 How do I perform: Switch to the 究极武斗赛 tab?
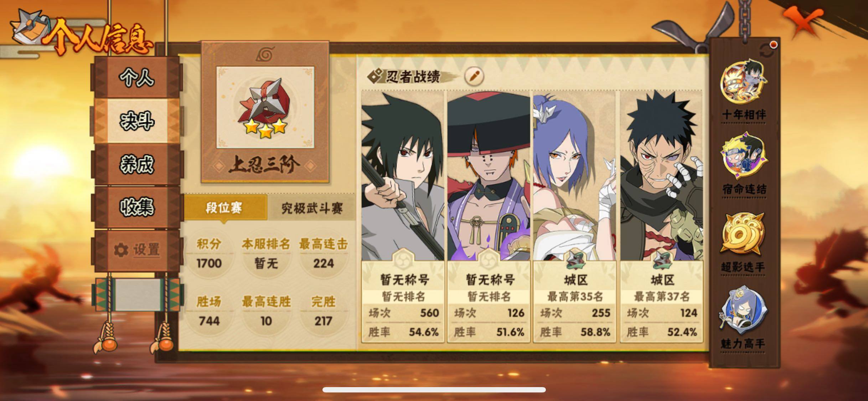312,208
